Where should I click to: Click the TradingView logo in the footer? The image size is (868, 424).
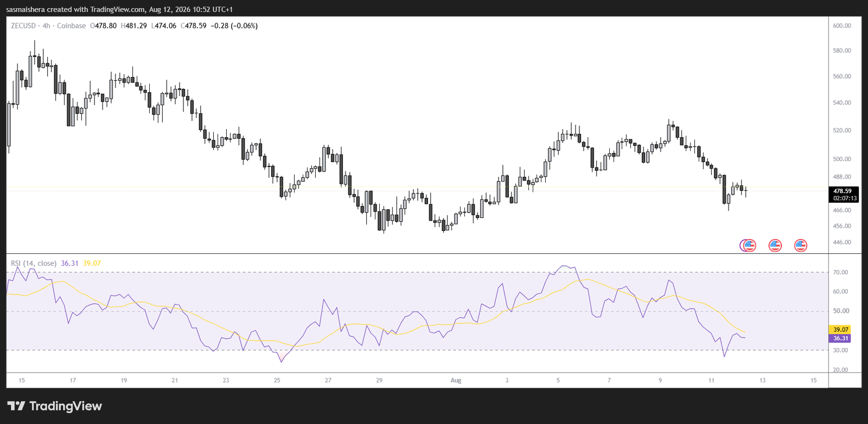coord(55,406)
